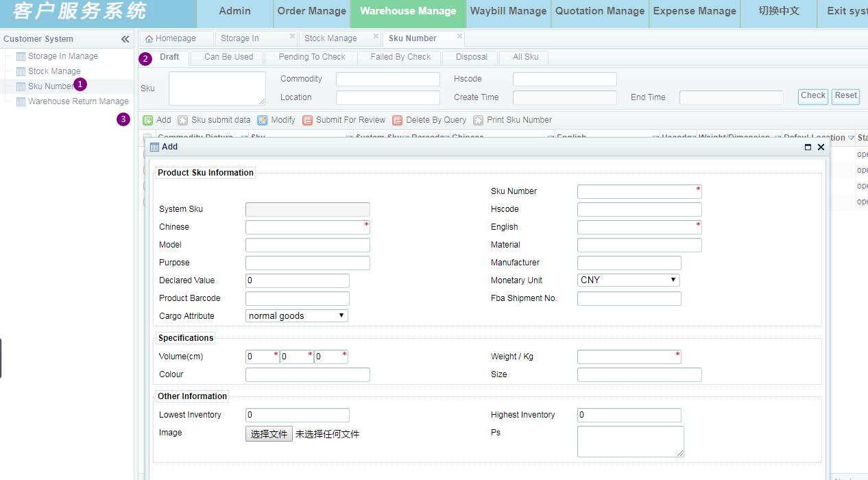Click the Weight / Kg input field
868x480 pixels.
629,357
